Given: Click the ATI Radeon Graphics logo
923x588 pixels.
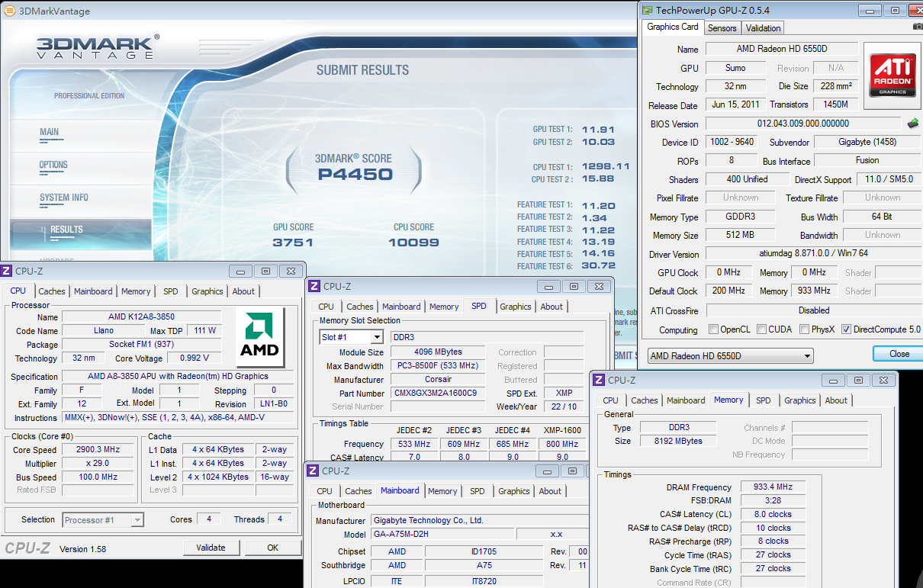Looking at the screenshot, I should (892, 74).
